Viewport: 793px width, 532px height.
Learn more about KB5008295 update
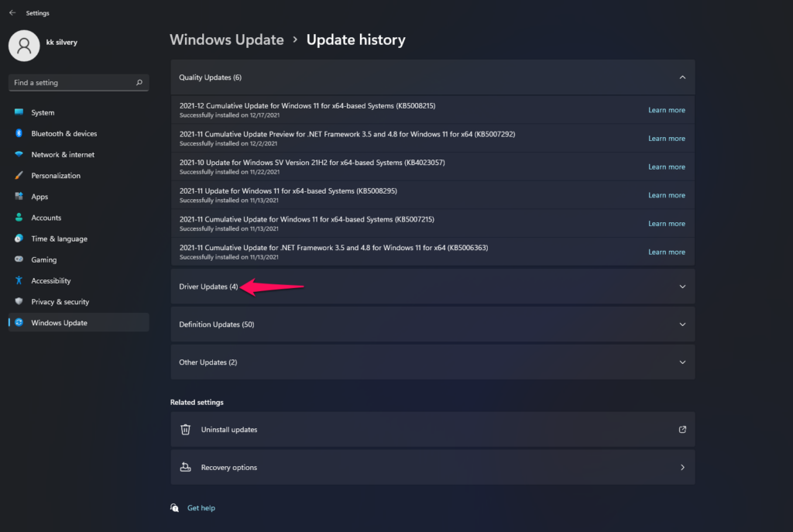[667, 194]
